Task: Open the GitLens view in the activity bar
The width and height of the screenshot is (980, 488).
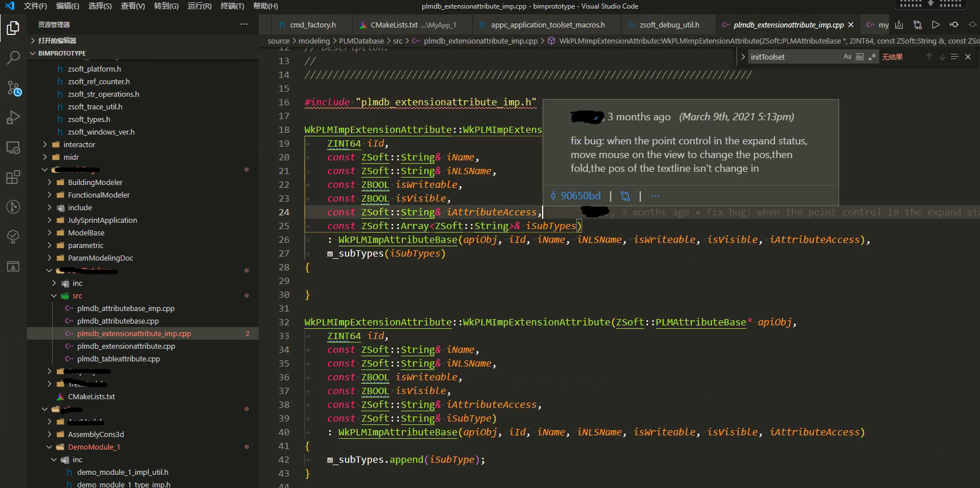Action: (x=13, y=207)
